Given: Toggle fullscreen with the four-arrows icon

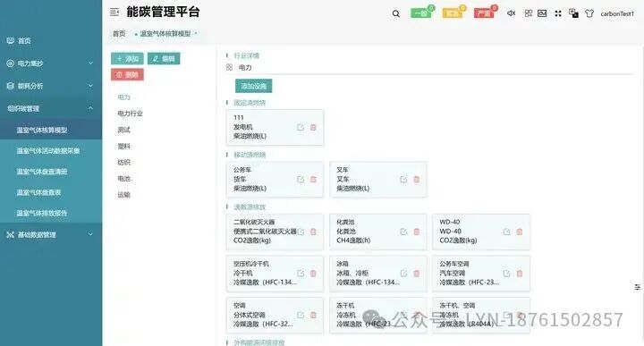Looking at the screenshot, I should (558, 13).
